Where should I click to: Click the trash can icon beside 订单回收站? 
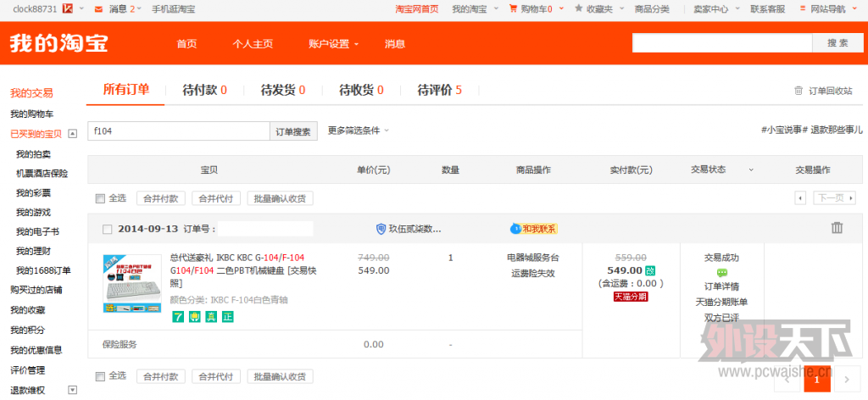click(x=798, y=91)
